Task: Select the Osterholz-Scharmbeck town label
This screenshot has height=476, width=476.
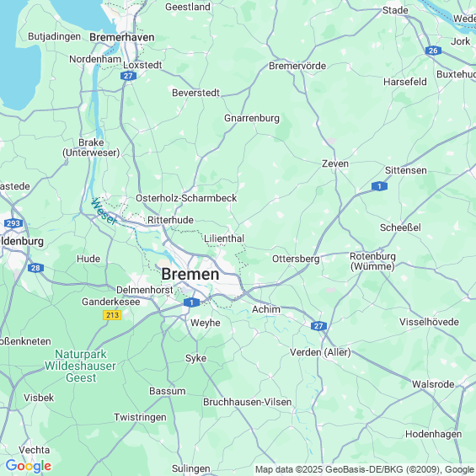Action: tap(186, 198)
